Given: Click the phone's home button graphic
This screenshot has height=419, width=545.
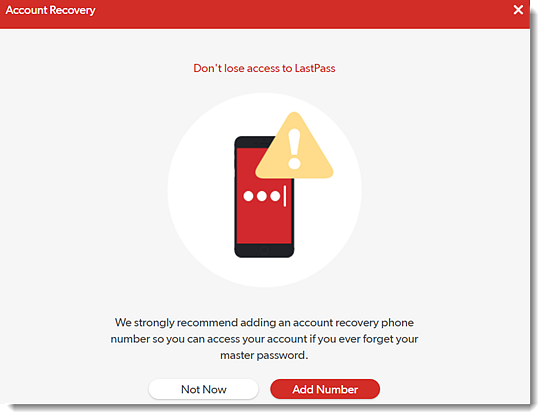Looking at the screenshot, I should click(x=264, y=250).
